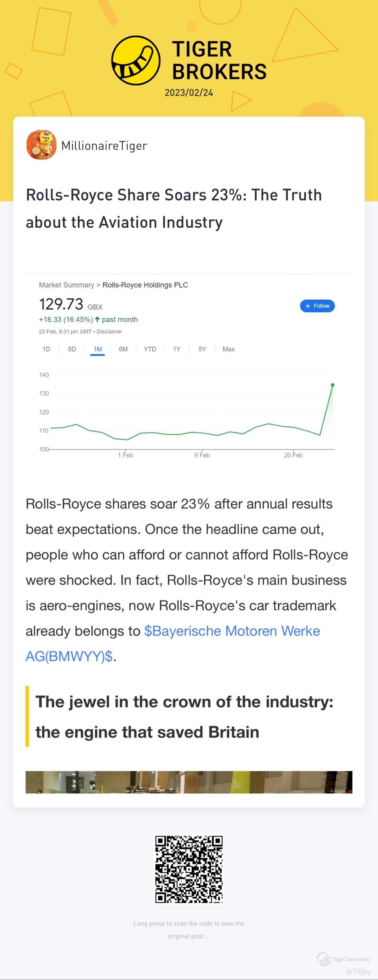Select the 5Y chart range
Viewport: 378px width, 980px height.
202,349
